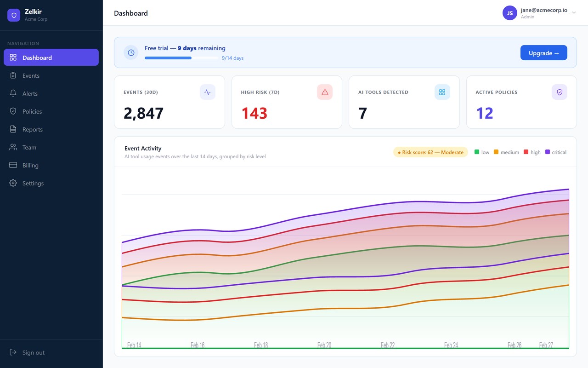The image size is (588, 368).
Task: Click the activity pulse icon on Events card
Action: [x=208, y=92]
